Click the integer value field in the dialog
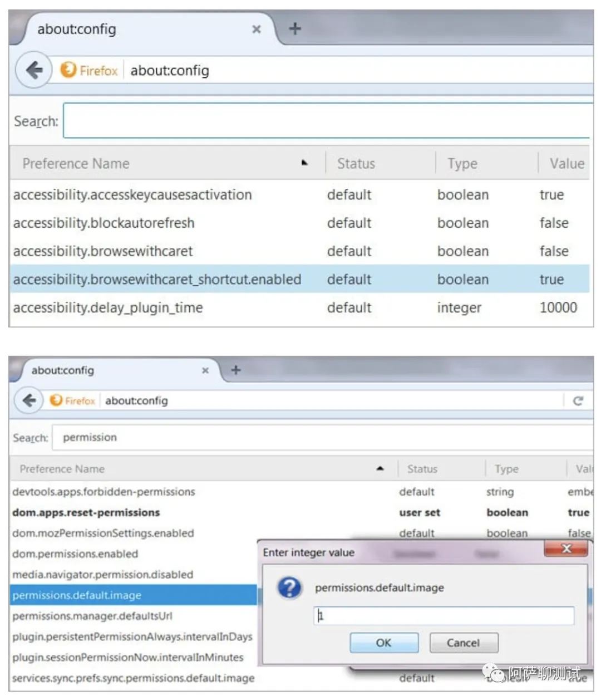The width and height of the screenshot is (601, 700). coord(444,615)
